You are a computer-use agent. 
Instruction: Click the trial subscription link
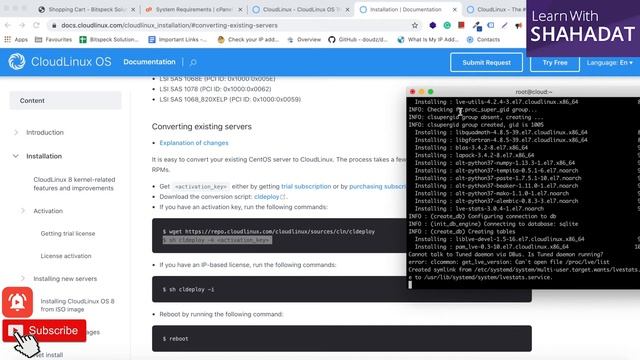pos(306,186)
